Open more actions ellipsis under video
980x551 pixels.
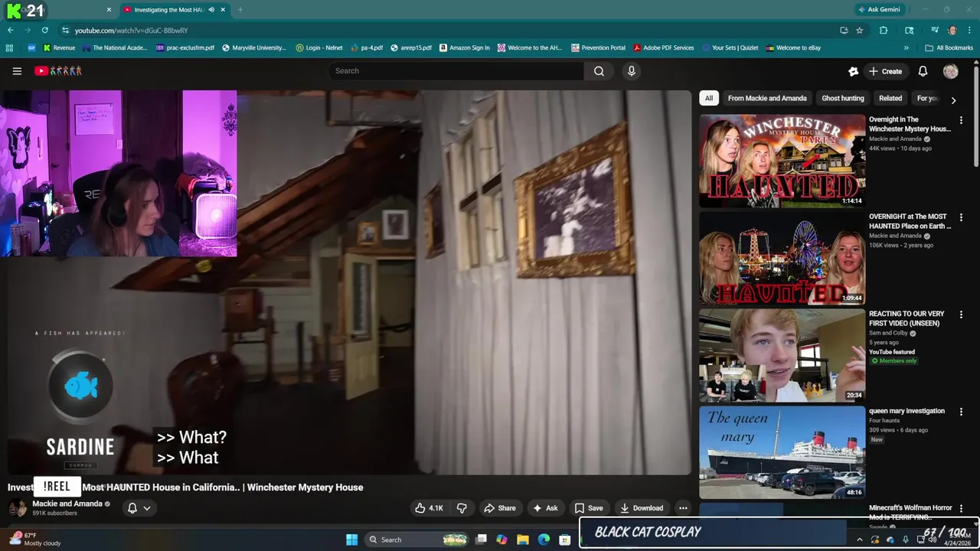pos(683,508)
